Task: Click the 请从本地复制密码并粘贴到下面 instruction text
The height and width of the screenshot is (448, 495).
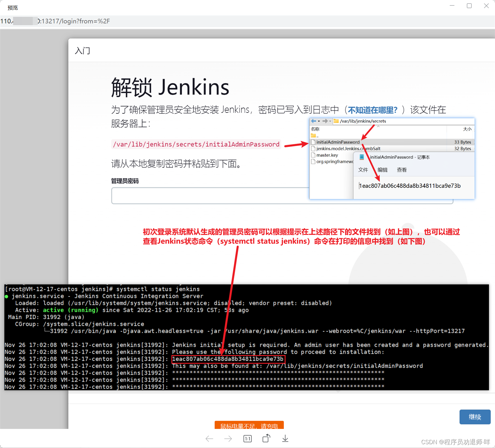Action: tap(178, 164)
